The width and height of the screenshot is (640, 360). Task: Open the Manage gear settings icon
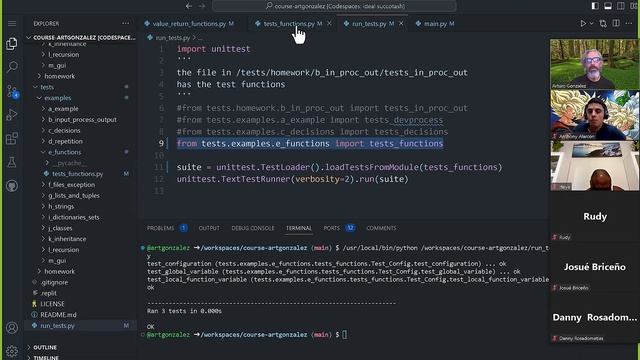12,351
